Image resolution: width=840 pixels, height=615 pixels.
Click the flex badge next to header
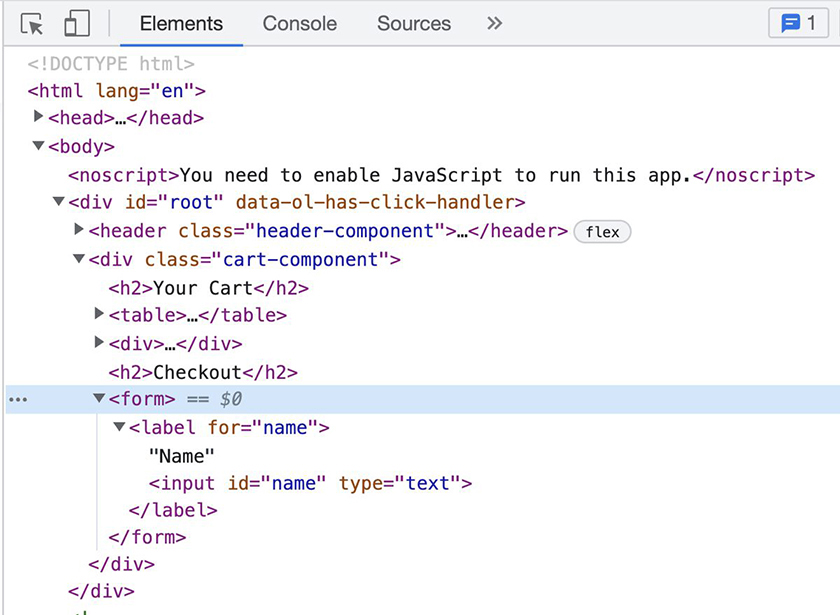click(602, 232)
